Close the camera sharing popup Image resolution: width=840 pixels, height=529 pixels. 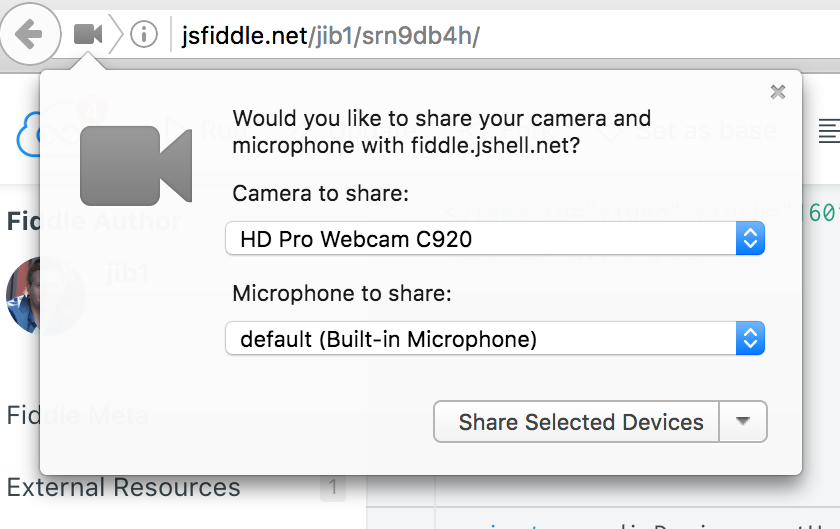pos(778,92)
